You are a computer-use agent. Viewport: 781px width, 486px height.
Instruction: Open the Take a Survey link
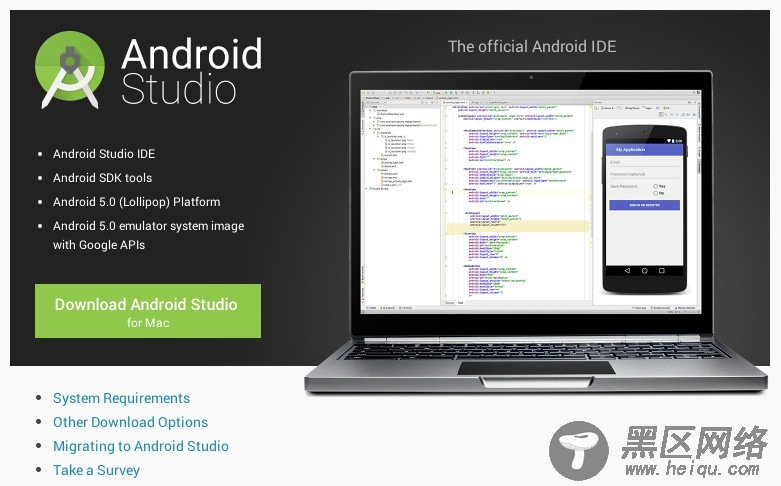(x=97, y=470)
